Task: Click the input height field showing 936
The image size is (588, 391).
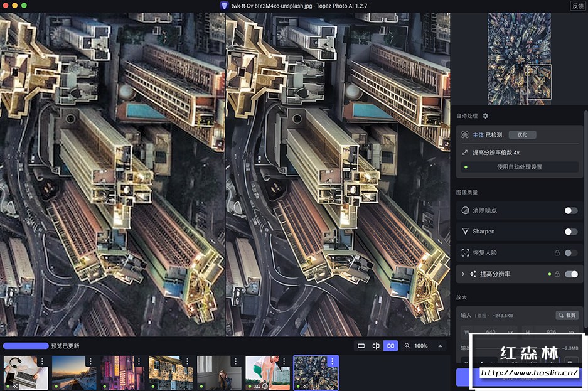Action: (550, 332)
